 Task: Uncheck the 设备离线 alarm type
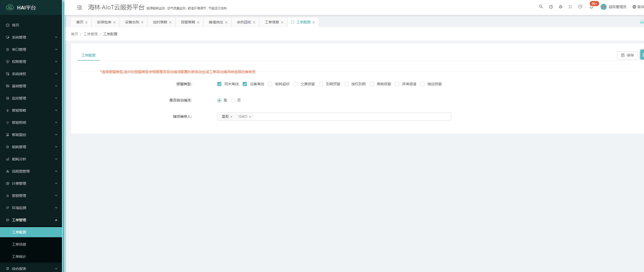click(x=245, y=84)
